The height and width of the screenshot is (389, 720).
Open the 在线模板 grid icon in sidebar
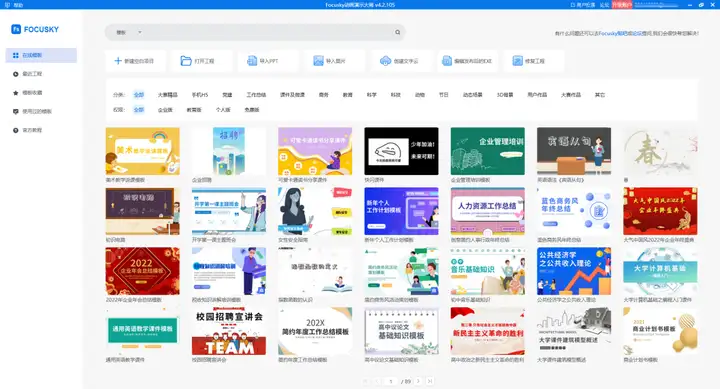[16, 55]
